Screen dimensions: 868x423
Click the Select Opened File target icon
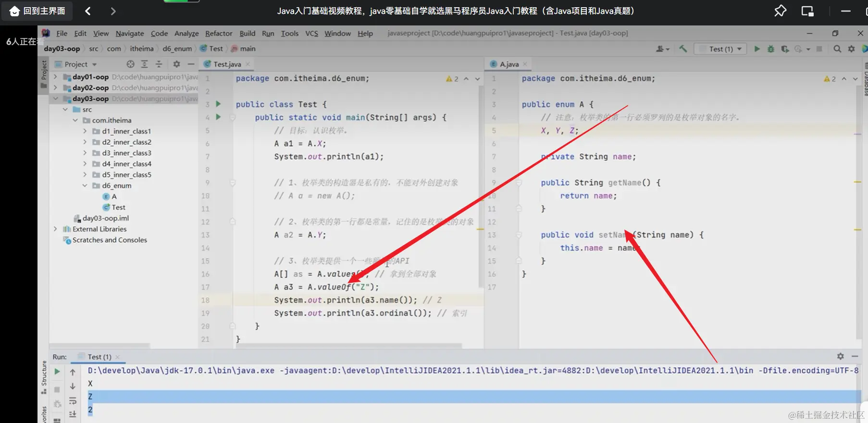pos(130,64)
